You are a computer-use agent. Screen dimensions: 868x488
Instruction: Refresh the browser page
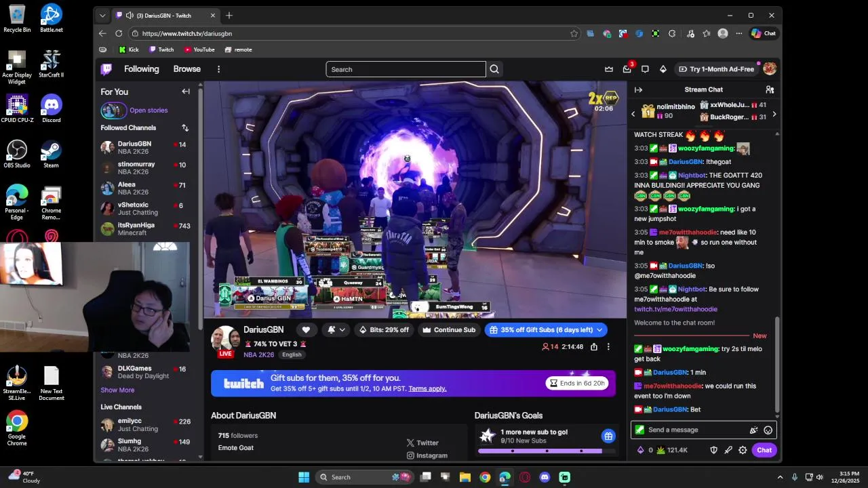point(119,33)
